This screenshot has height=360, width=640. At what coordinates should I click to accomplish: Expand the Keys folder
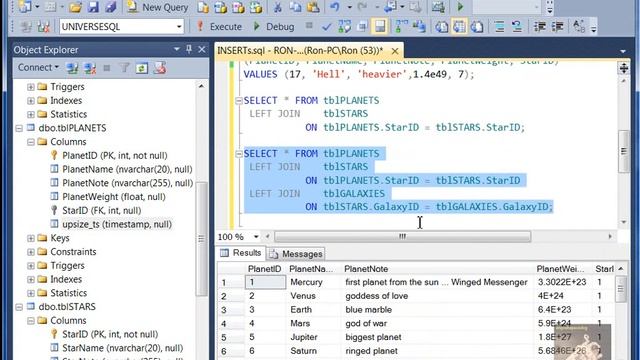coord(31,238)
